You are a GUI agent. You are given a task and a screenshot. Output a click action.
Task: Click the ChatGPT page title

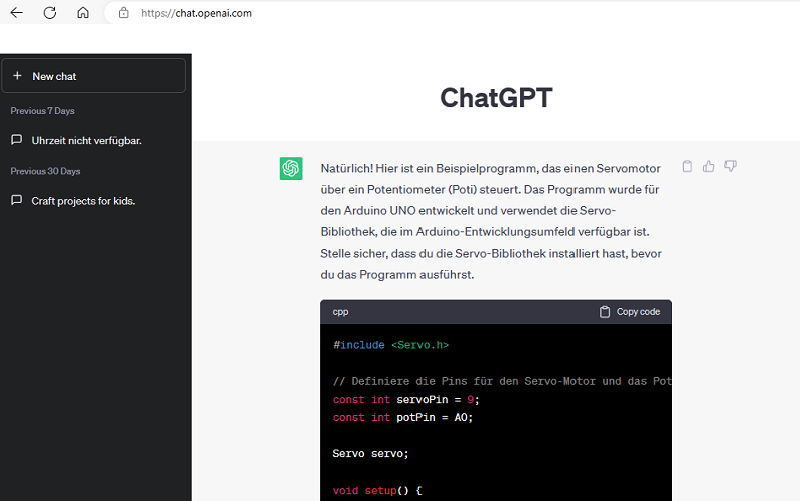[496, 97]
